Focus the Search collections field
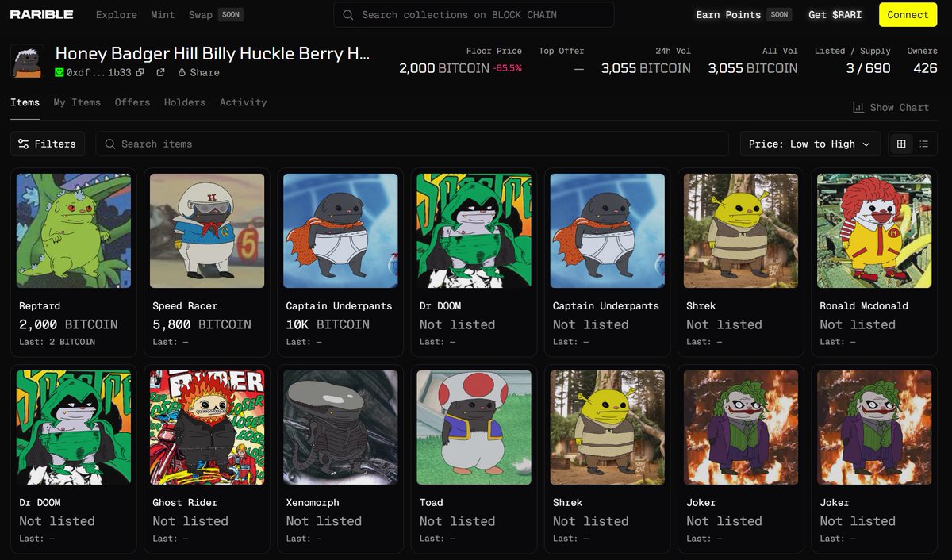The image size is (952, 560). point(474,14)
